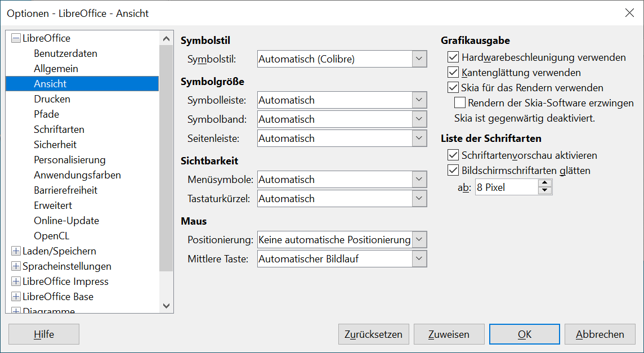Select Pfade in the tree
This screenshot has height=353, width=644.
[46, 114]
